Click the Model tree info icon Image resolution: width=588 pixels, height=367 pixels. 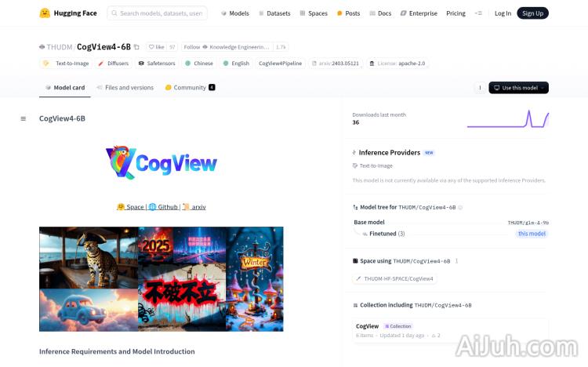tap(460, 208)
